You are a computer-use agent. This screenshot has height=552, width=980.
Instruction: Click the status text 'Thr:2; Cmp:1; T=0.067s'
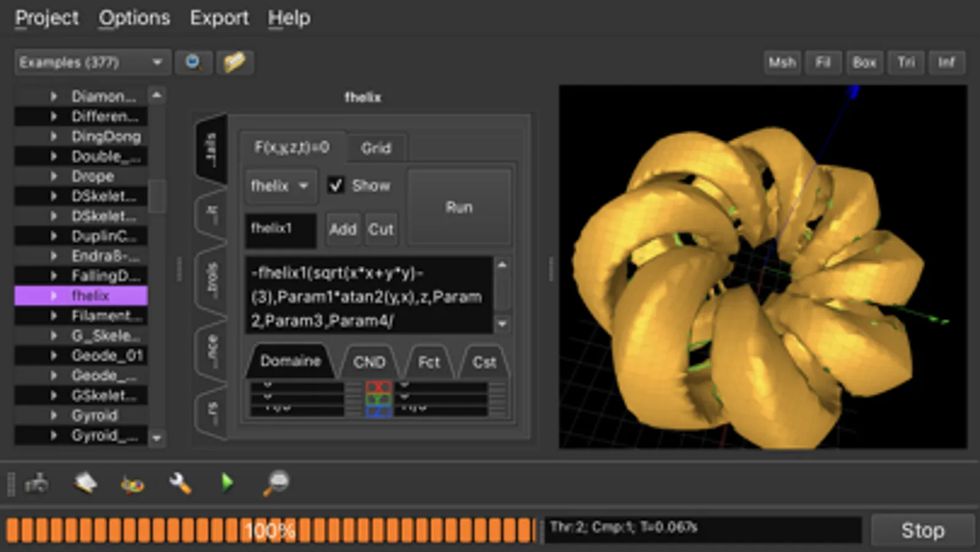pyautogui.click(x=623, y=527)
